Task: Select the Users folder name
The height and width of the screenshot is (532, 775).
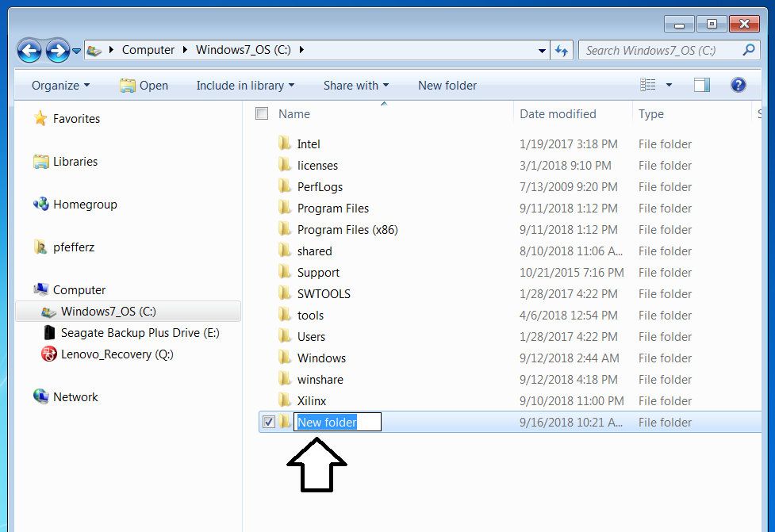Action: (312, 336)
